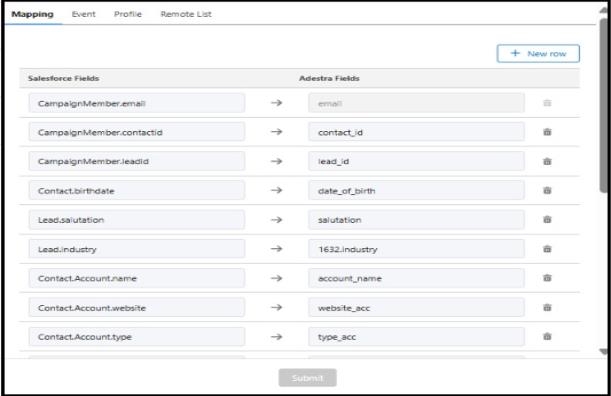Edit the CampaignMember.leadid Salesforce field
Viewport: 611px width, 396px height.
point(137,161)
